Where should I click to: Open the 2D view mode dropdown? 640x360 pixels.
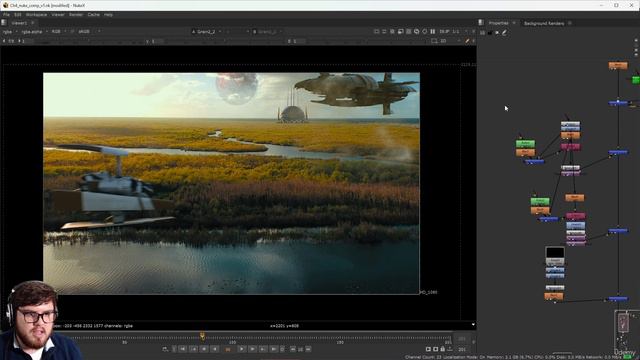448,41
